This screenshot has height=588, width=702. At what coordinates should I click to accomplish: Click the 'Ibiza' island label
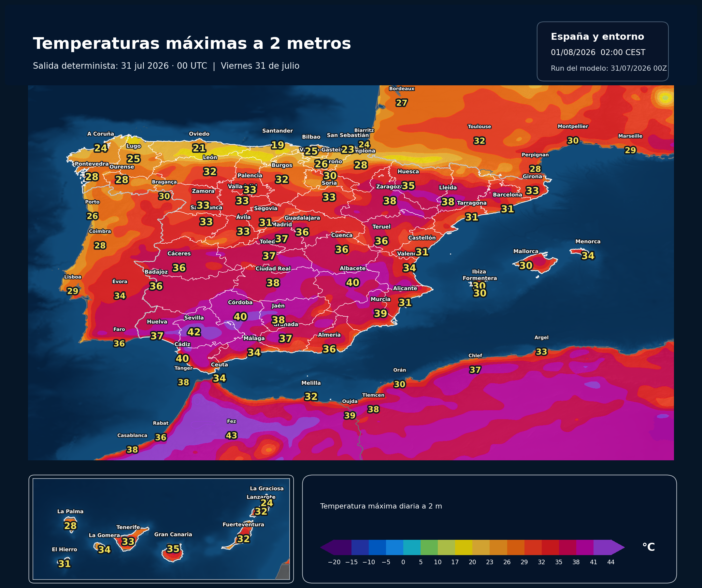tap(479, 272)
